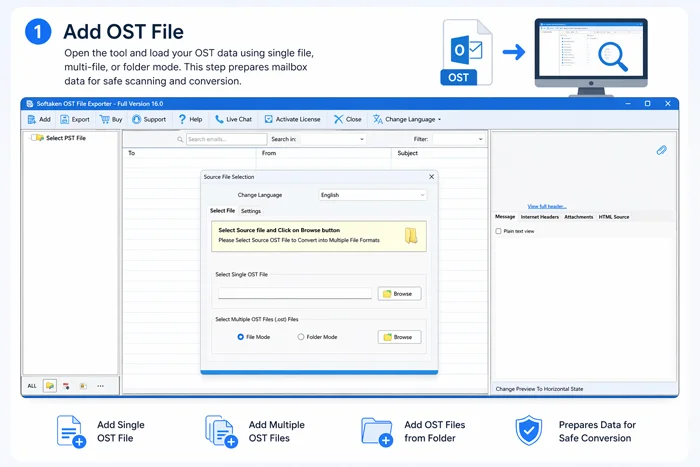Select the 'Select PST File' tree item
Image resolution: width=700 pixels, height=467 pixels.
tap(66, 138)
